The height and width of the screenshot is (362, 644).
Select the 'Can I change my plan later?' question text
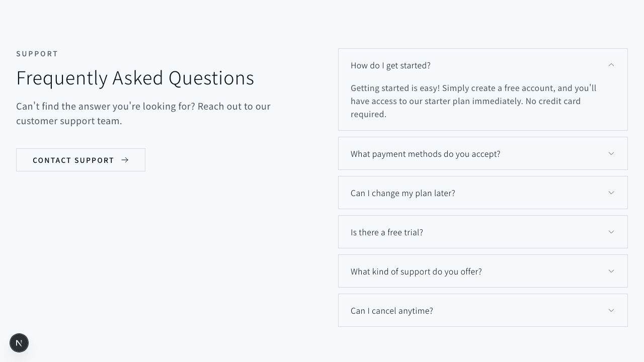click(x=403, y=193)
